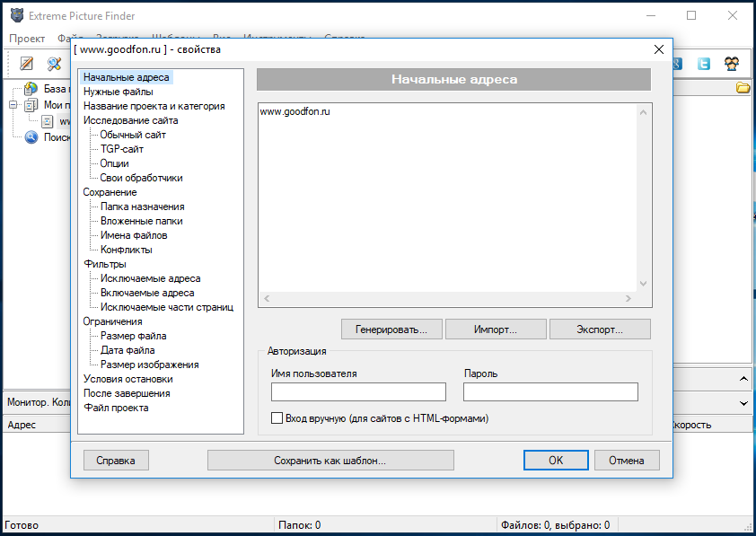Click the 'Импорт...' button
The width and height of the screenshot is (756, 536).
click(x=496, y=330)
